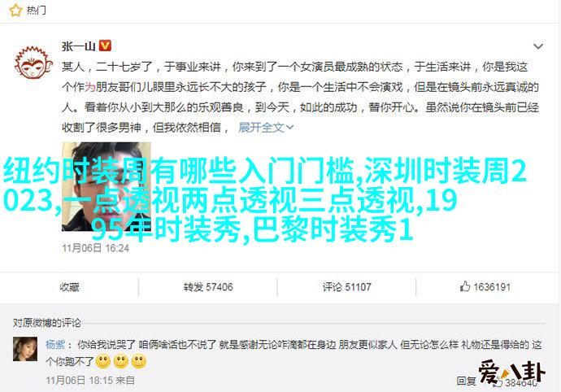Viewport: 561px width, 392px height.
Task: Click 转发 57406 to repost
Action: tap(208, 287)
